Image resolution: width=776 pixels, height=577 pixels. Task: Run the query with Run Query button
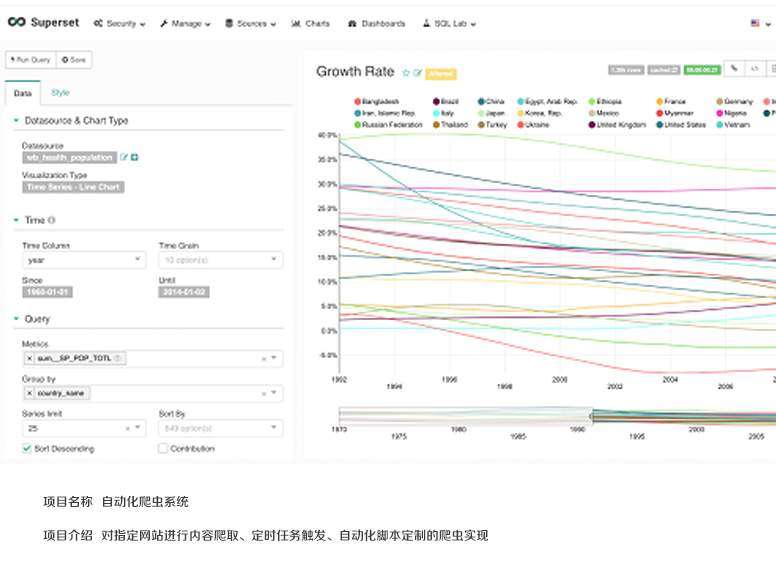[31, 60]
